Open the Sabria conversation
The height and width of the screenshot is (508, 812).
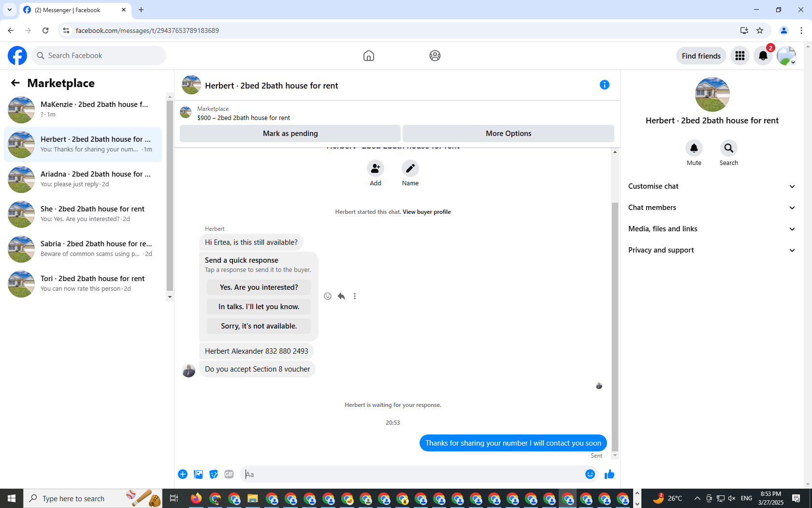click(83, 249)
